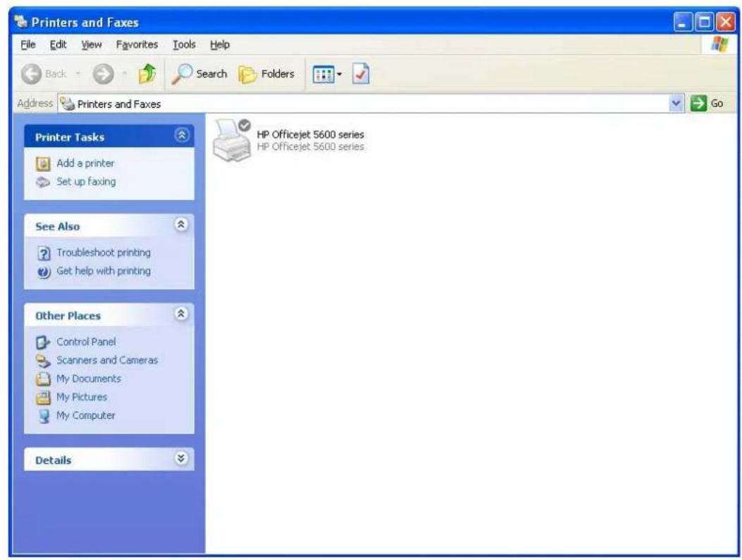The image size is (742, 560).
Task: Select the HP Officejet 5600 printer icon
Action: [232, 140]
